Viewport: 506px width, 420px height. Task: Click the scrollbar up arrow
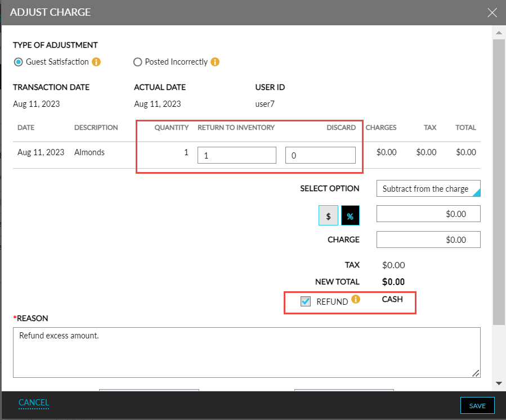coord(499,33)
